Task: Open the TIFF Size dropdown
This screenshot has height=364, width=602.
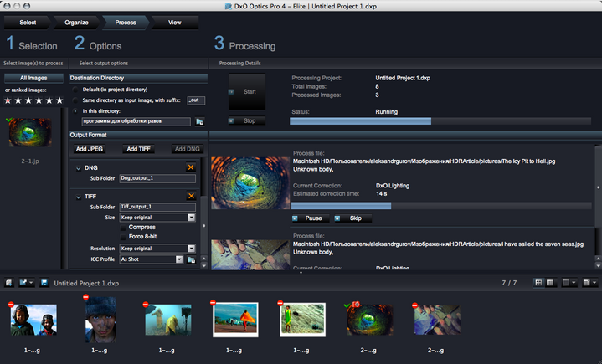Action: (x=191, y=218)
